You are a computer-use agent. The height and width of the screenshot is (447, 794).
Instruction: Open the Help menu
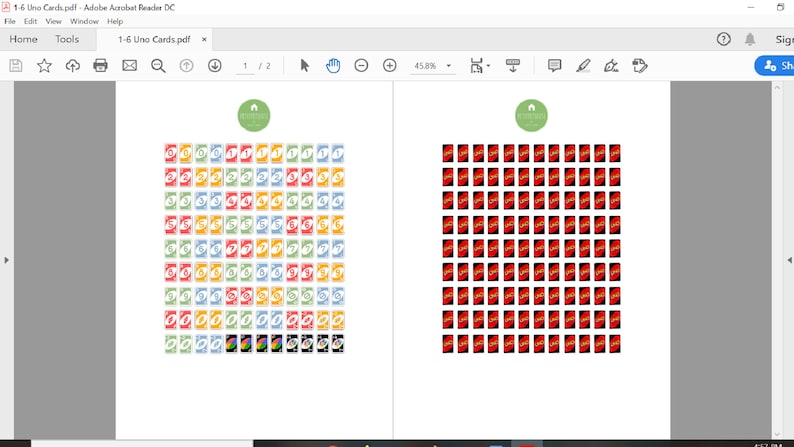pos(115,21)
